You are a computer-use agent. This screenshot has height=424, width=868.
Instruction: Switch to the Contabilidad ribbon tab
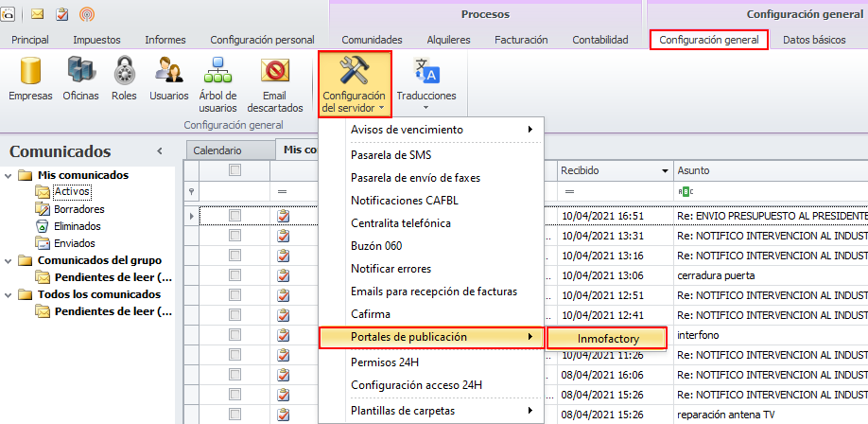point(600,40)
